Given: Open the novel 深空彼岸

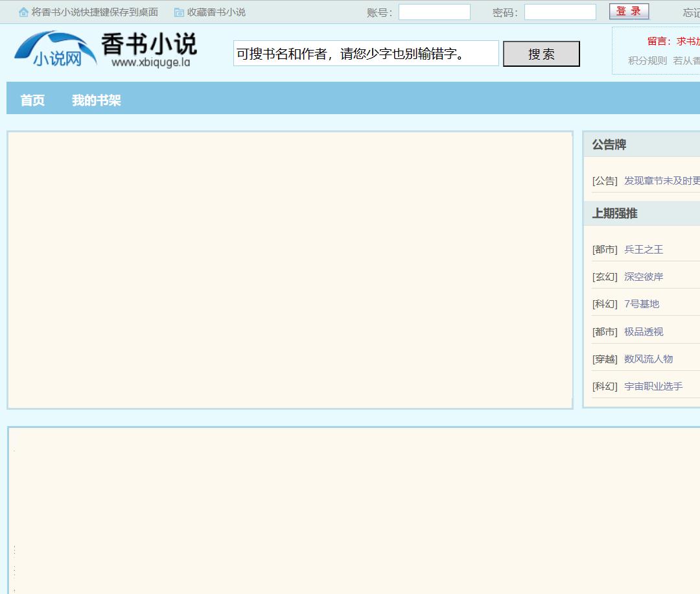Looking at the screenshot, I should point(644,277).
